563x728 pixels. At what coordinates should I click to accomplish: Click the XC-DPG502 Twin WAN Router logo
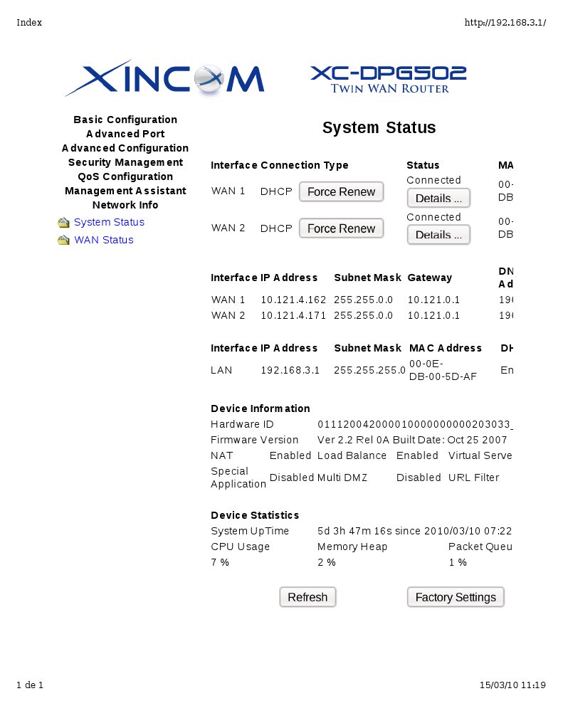pos(389,80)
